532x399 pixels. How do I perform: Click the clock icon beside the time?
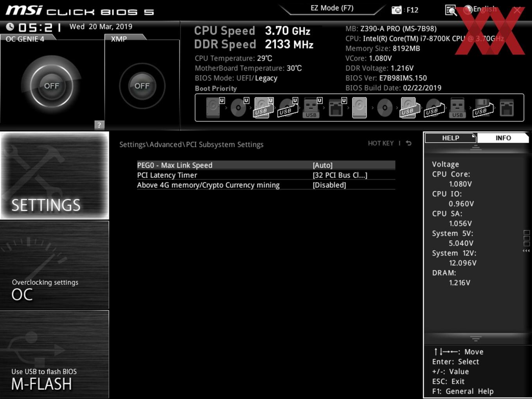click(10, 27)
